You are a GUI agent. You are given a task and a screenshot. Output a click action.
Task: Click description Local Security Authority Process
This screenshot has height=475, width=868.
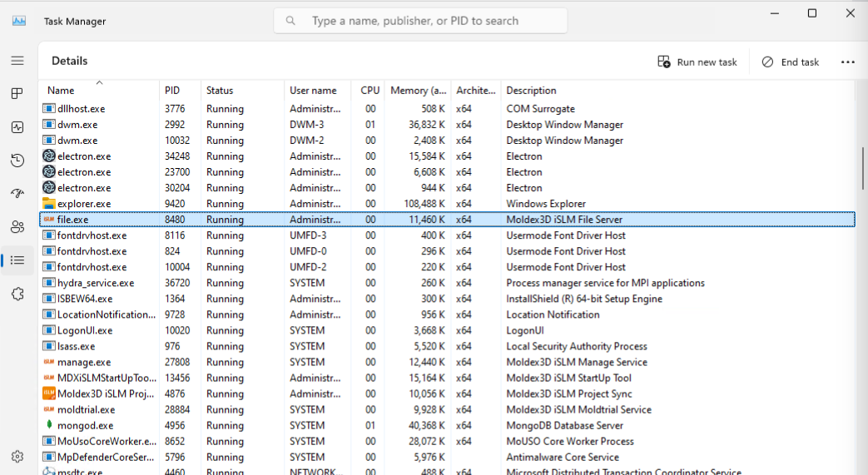tap(576, 346)
